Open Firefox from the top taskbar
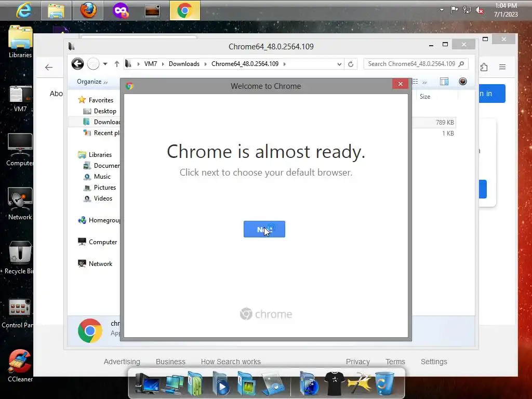This screenshot has height=399, width=532. tap(88, 10)
